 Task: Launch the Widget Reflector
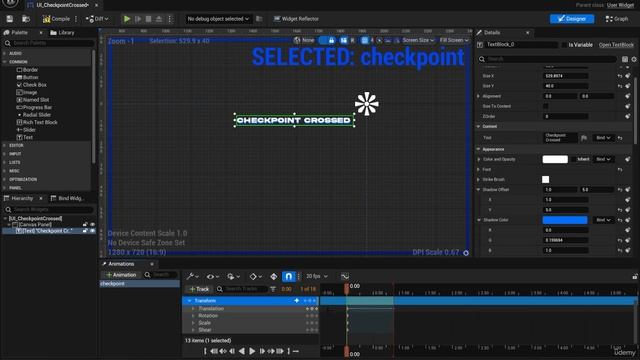coord(296,19)
